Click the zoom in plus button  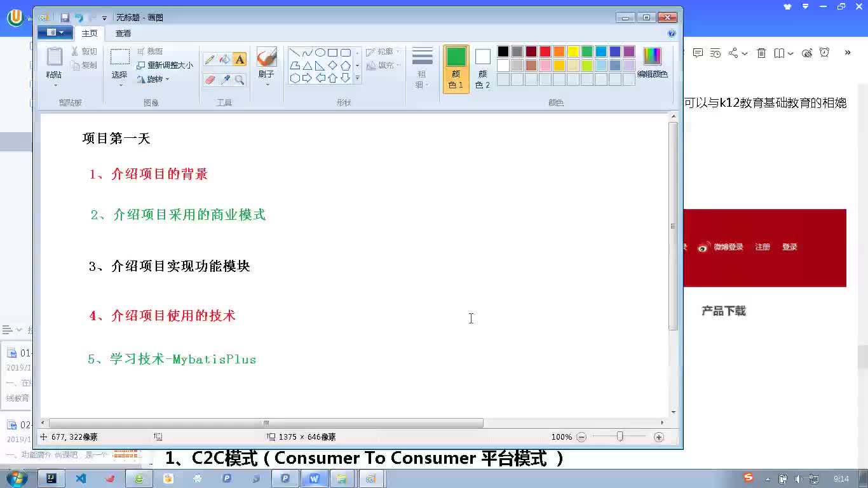(659, 437)
